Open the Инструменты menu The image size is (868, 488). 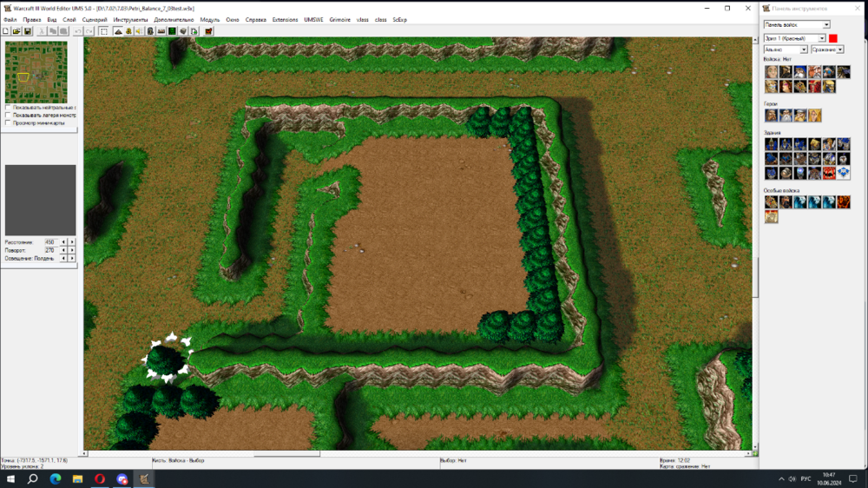pyautogui.click(x=130, y=19)
